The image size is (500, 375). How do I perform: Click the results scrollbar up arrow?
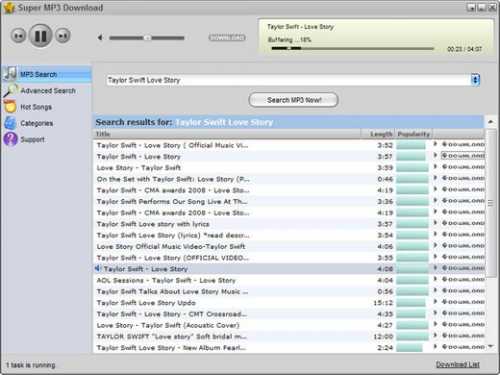[x=490, y=122]
